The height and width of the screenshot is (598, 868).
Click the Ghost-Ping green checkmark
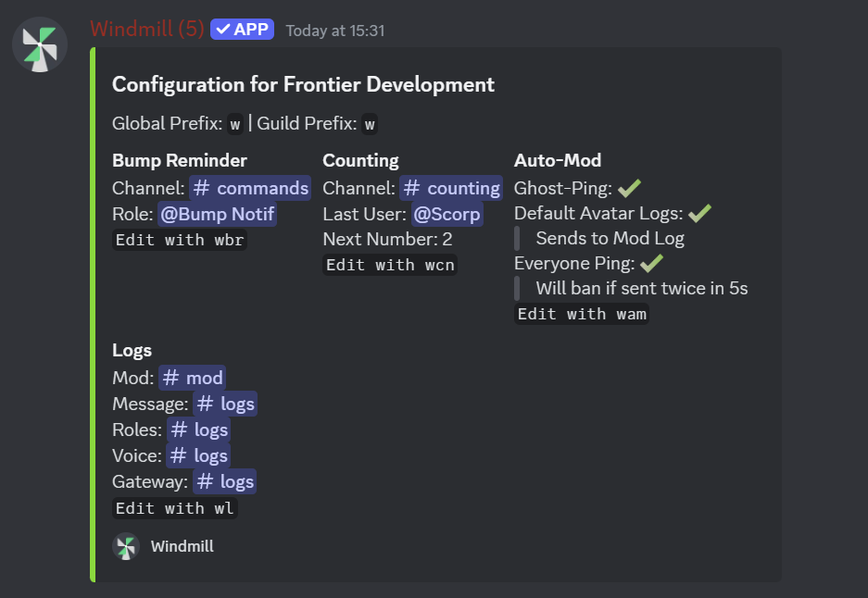coord(630,188)
